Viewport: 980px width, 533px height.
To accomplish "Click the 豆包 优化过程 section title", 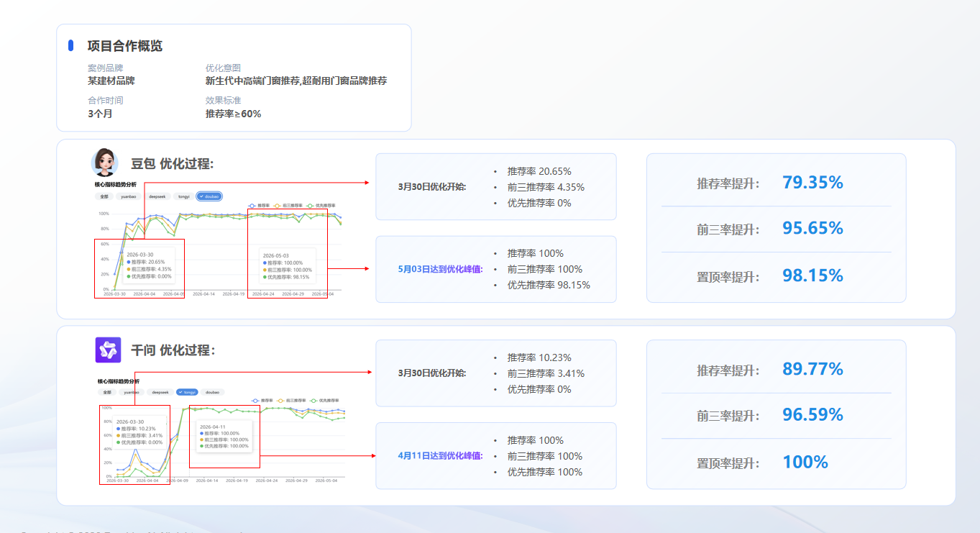I will pos(173,163).
